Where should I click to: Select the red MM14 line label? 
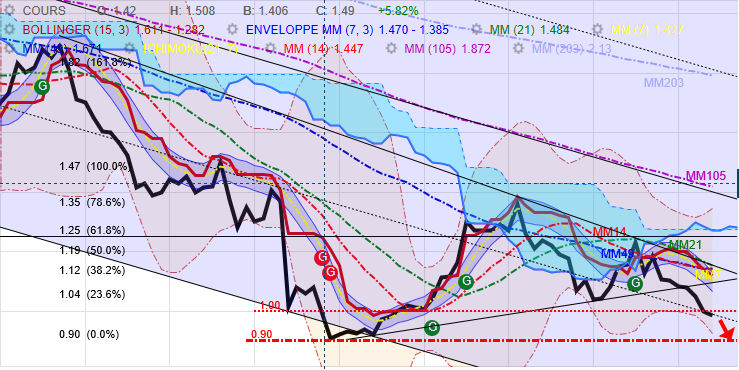coord(609,232)
